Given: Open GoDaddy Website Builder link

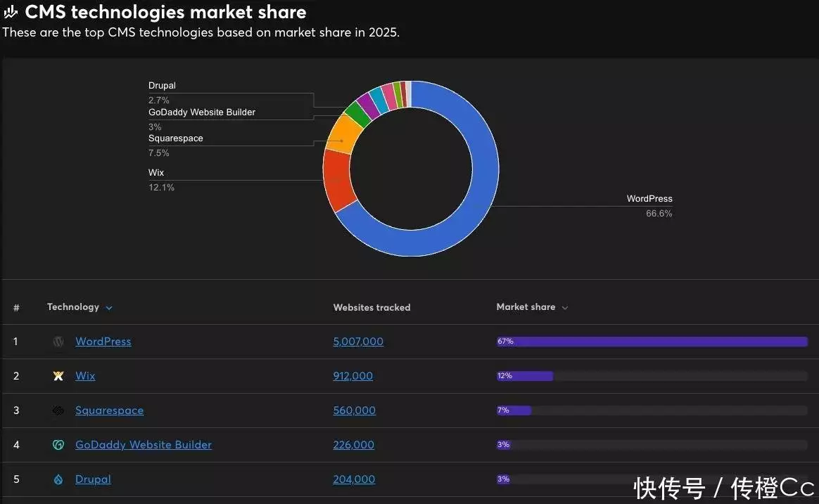Looking at the screenshot, I should [143, 445].
